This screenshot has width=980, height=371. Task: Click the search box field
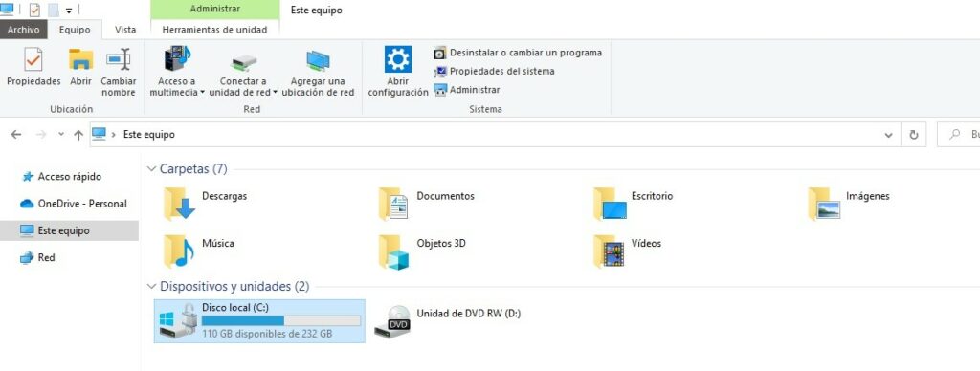959,134
